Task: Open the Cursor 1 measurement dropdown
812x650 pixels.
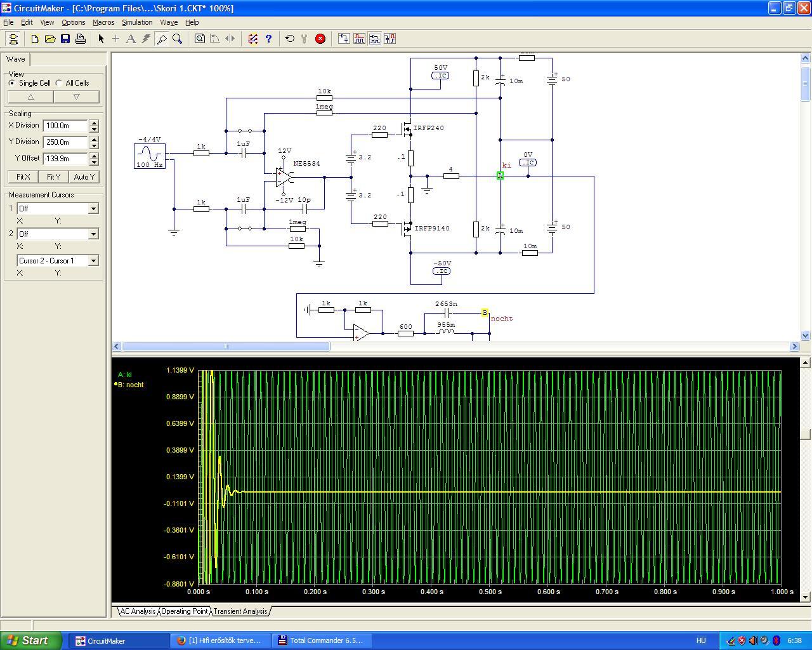Action: pyautogui.click(x=93, y=209)
